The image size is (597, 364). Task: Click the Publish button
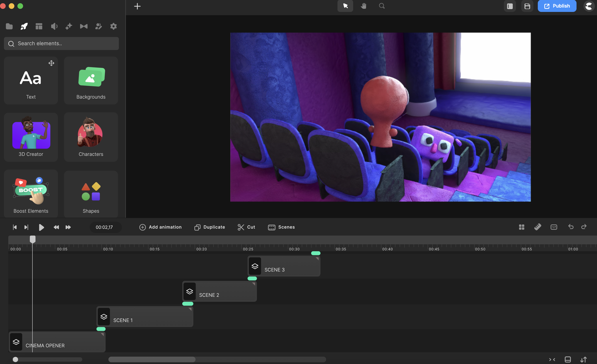[x=557, y=6]
